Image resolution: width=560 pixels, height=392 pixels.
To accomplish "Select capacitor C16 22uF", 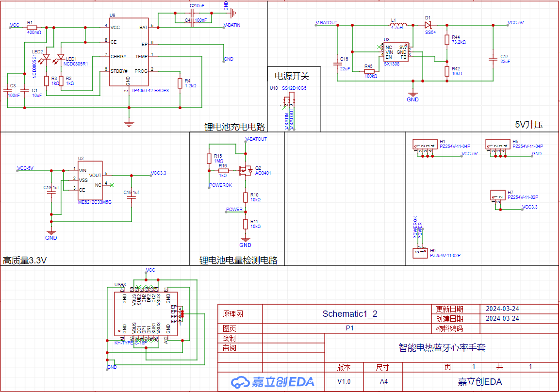I will pyautogui.click(x=337, y=64).
